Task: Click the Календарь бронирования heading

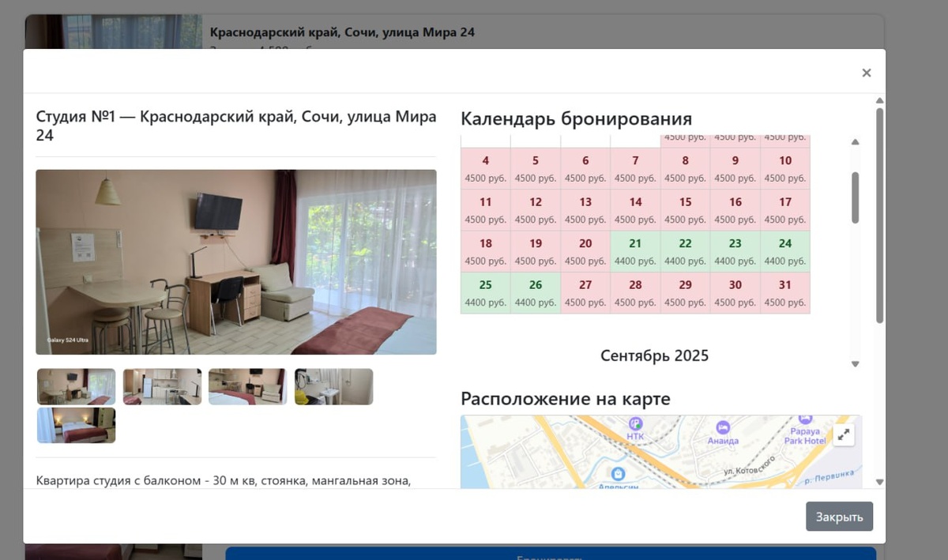Action: click(x=576, y=118)
